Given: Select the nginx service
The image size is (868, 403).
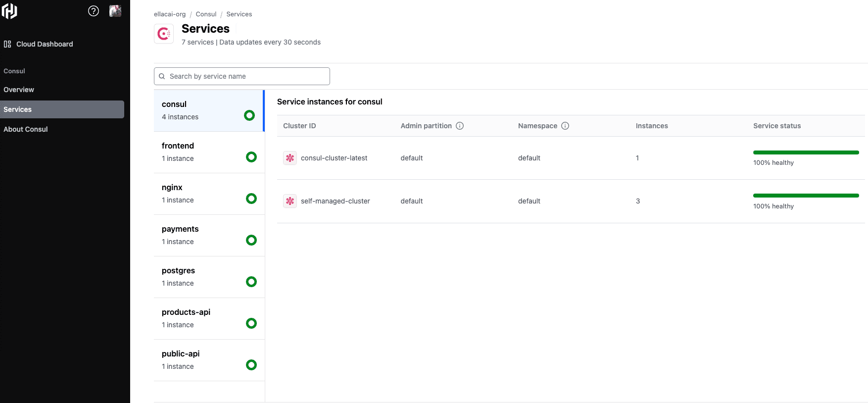Looking at the screenshot, I should pos(209,194).
